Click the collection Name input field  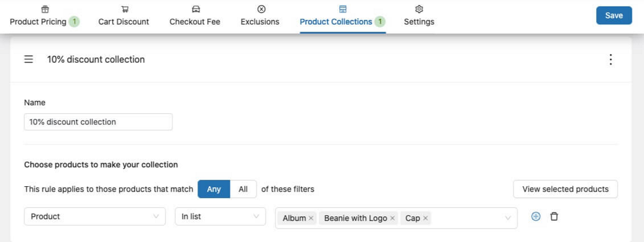click(98, 122)
